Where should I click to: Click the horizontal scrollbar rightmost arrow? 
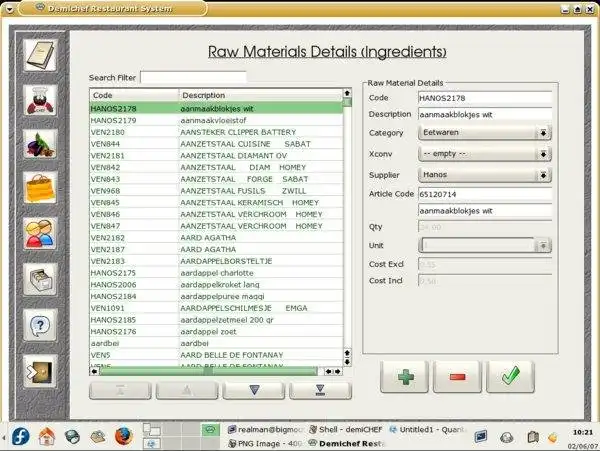click(x=338, y=371)
